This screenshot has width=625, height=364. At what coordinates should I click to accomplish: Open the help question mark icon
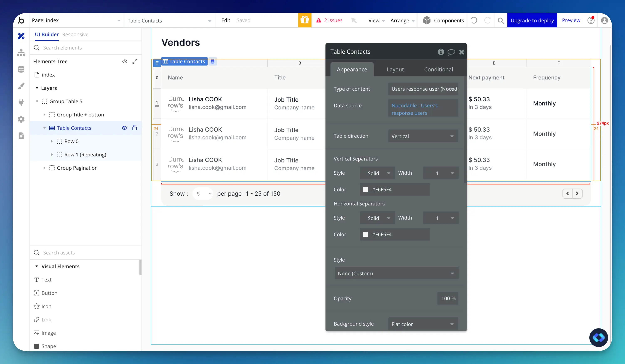click(x=591, y=20)
